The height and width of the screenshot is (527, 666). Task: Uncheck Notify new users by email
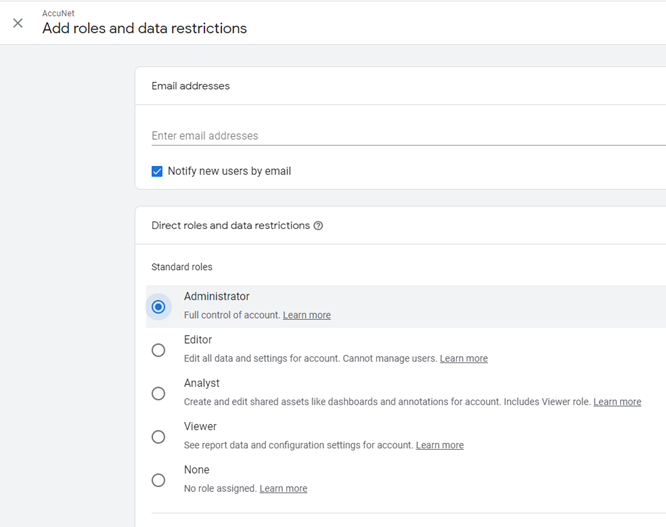coord(157,171)
